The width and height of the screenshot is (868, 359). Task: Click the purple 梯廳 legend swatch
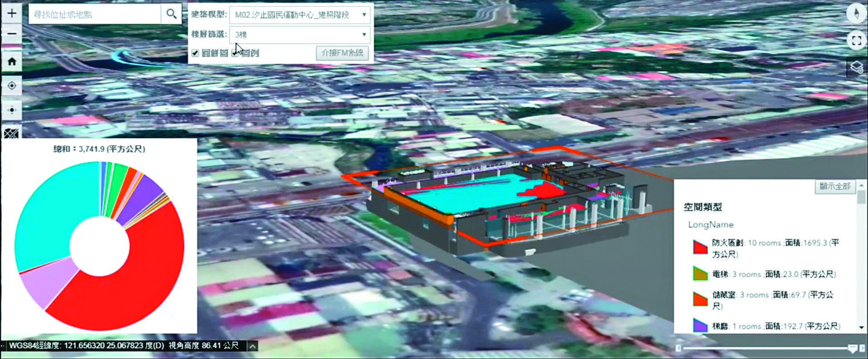[700, 325]
